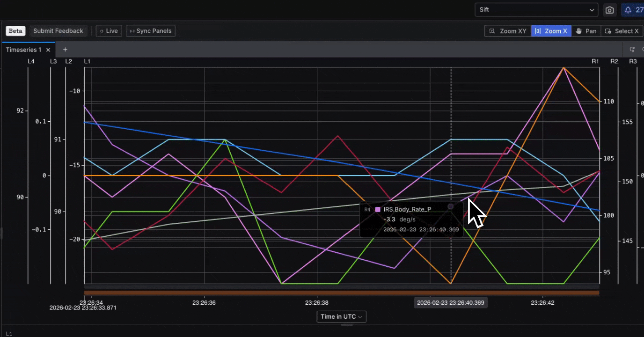Toggle Live mode
The height and width of the screenshot is (337, 644).
click(x=109, y=31)
